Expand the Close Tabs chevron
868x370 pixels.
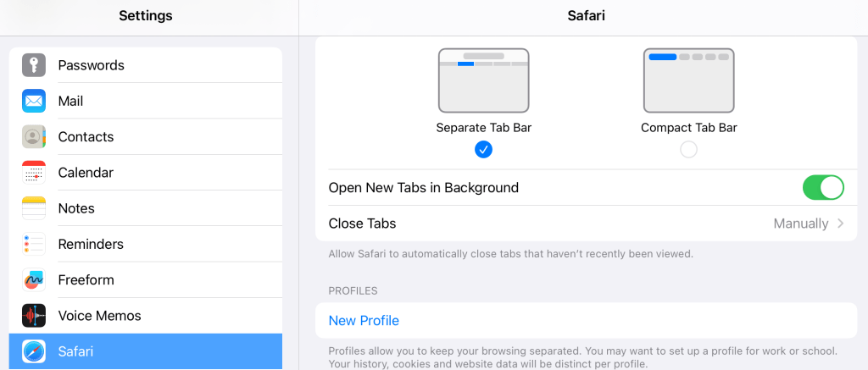[x=841, y=224]
